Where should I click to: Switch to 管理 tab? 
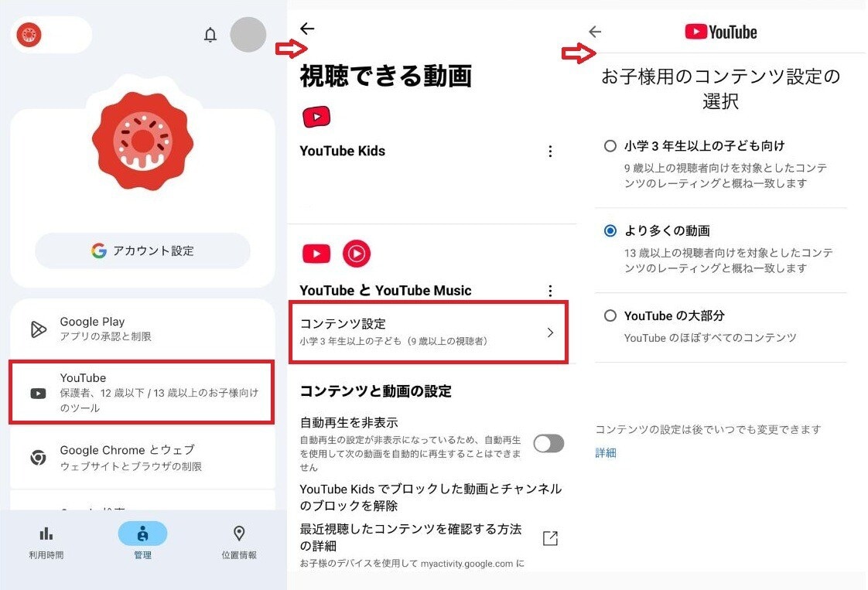[x=143, y=542]
